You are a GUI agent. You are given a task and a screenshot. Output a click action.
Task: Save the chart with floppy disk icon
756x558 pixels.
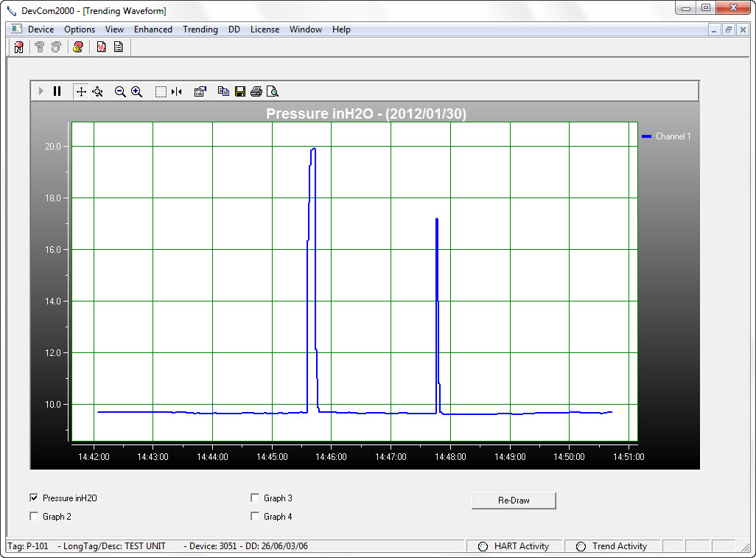239,91
